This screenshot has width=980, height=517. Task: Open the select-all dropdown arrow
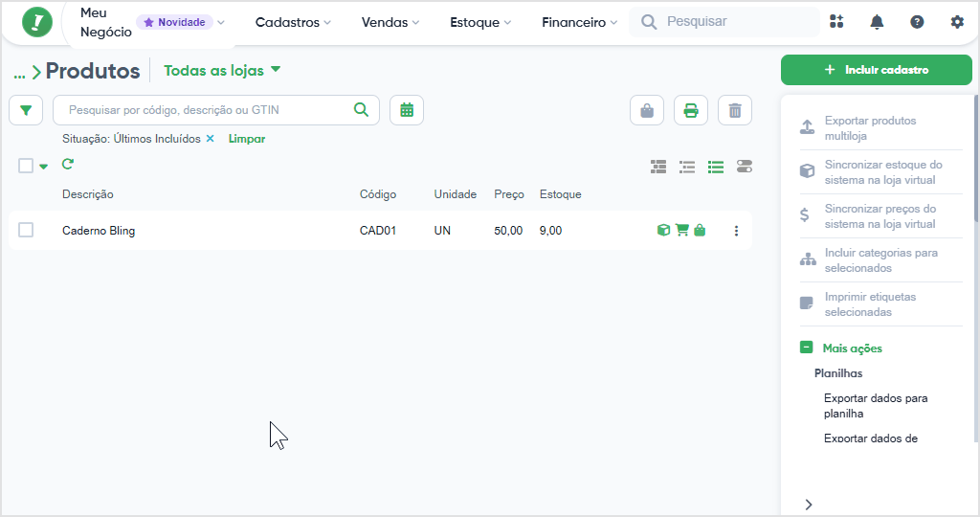pyautogui.click(x=43, y=167)
